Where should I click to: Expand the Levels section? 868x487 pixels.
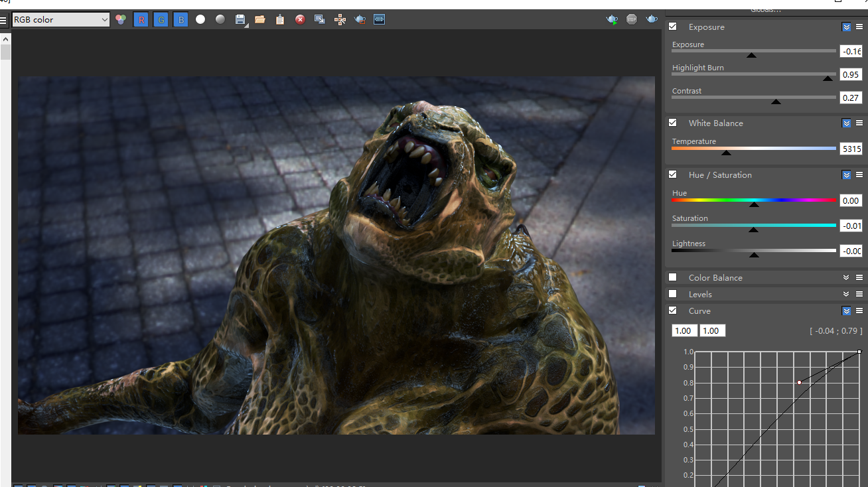click(846, 294)
